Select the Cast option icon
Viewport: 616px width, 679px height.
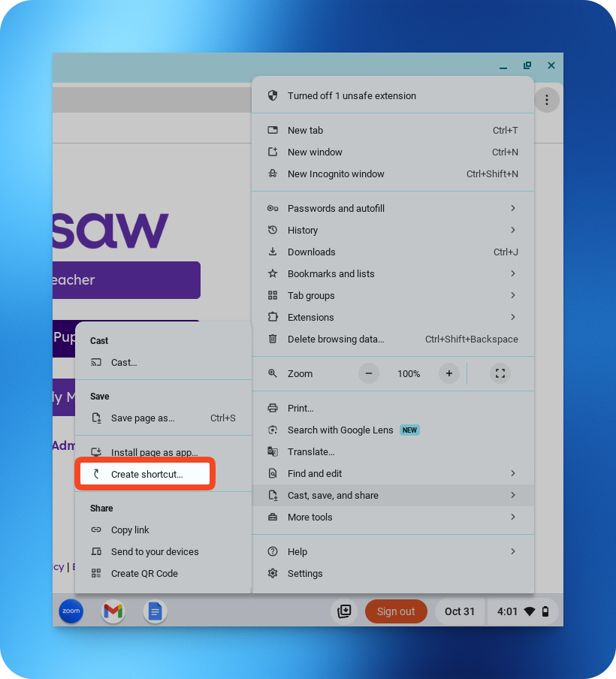pyautogui.click(x=98, y=362)
